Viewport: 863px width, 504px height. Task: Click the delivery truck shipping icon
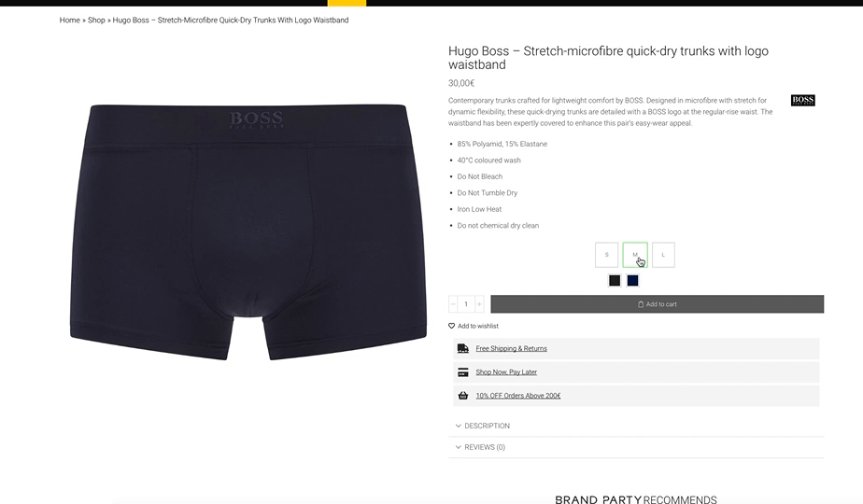coord(463,348)
